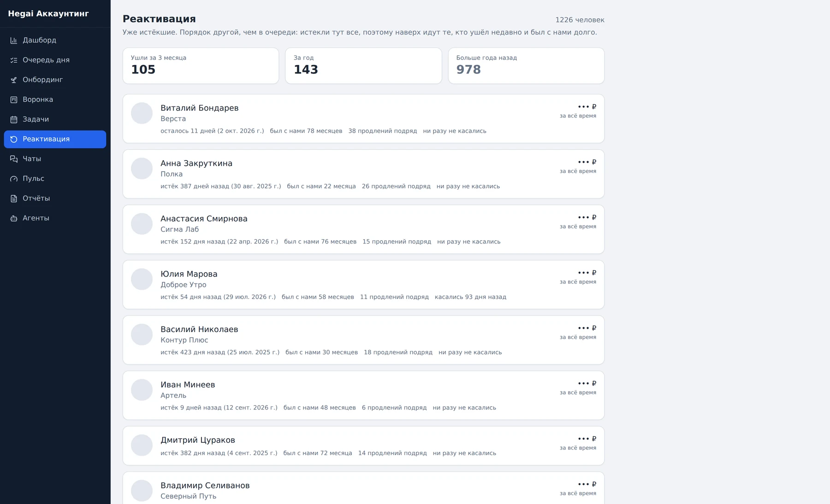Click company name Сигма Лаб

coord(179,230)
